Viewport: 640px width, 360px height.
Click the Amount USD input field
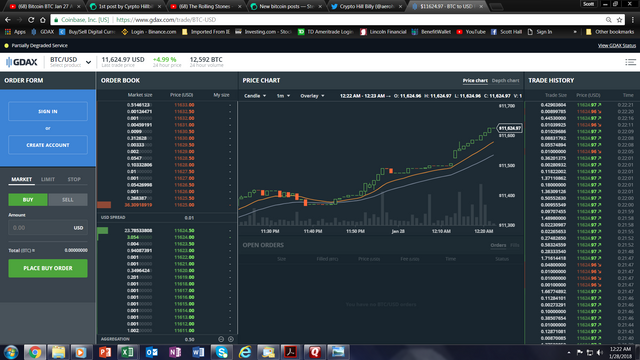tap(48, 228)
